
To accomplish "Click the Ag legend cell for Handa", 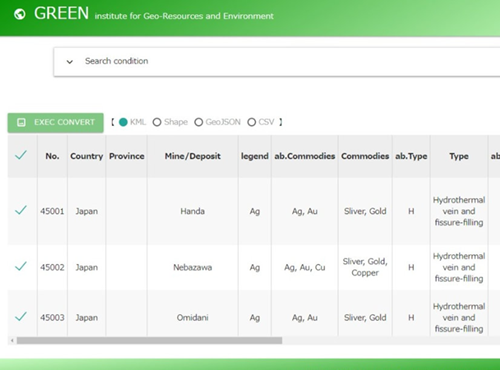I will [x=255, y=211].
